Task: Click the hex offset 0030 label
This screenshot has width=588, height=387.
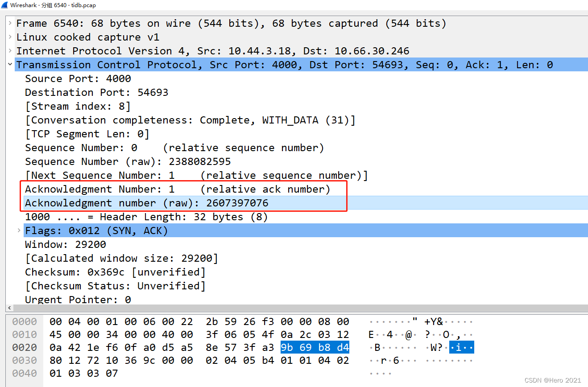Action: coord(25,360)
